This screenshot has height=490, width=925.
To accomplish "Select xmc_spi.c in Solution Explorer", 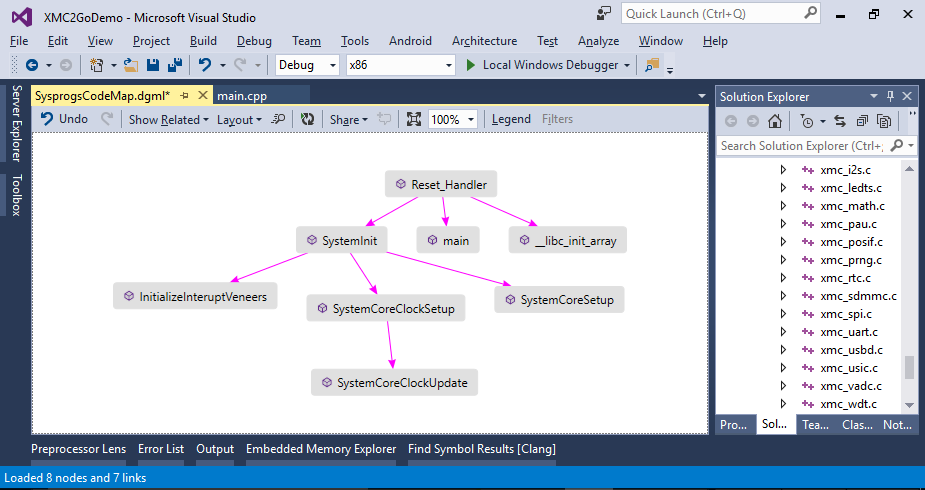I will pyautogui.click(x=846, y=314).
